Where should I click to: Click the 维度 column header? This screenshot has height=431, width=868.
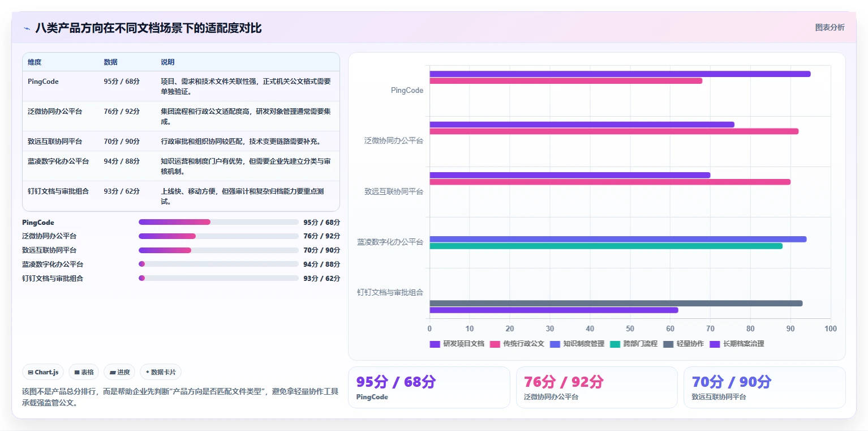point(35,62)
